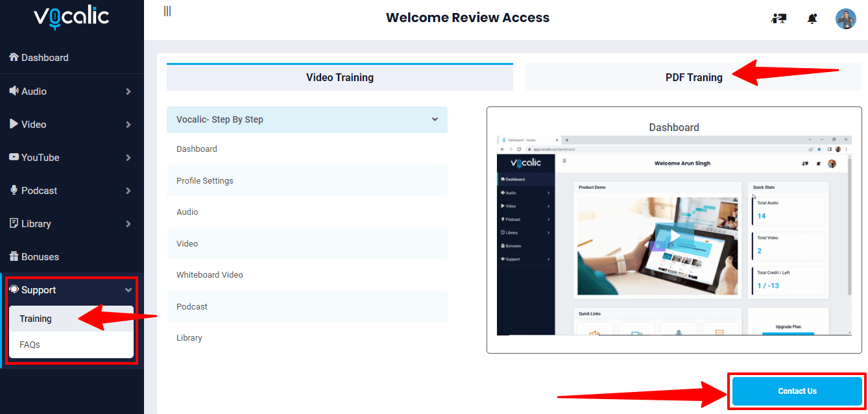Open the training presenter icon in header
The width and height of the screenshot is (868, 414).
click(778, 19)
